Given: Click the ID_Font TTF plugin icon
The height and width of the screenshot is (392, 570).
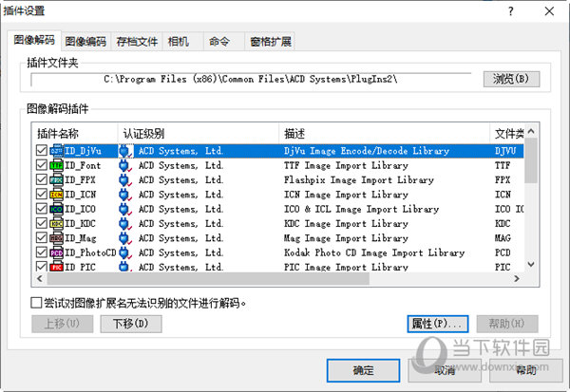Looking at the screenshot, I should [56, 165].
